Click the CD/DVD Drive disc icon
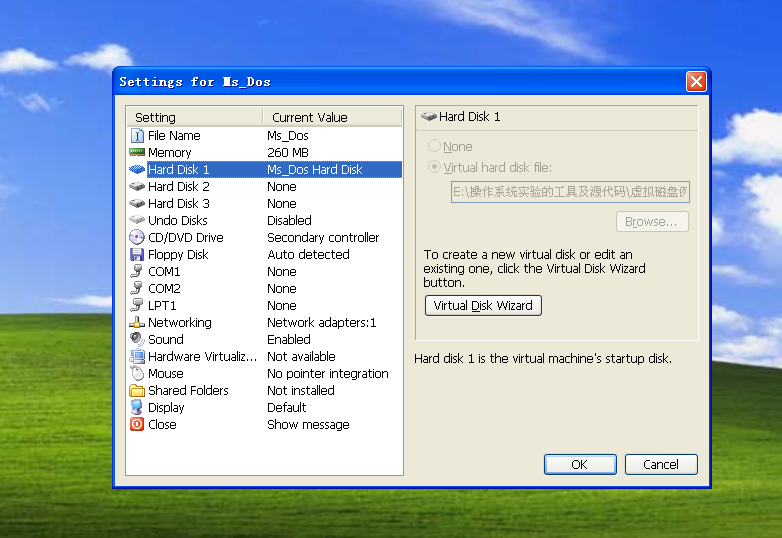This screenshot has height=538, width=782. pyautogui.click(x=137, y=237)
